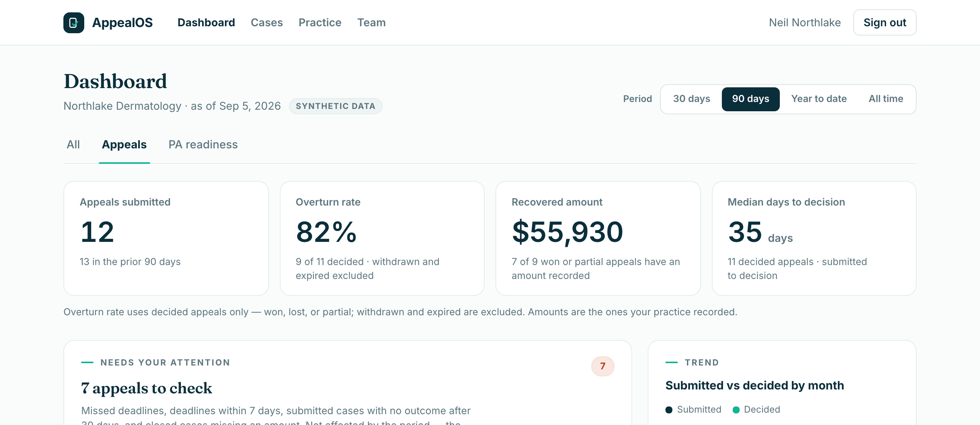Screen dimensions: 980x425
Task: Click the Period label
Action: [638, 99]
